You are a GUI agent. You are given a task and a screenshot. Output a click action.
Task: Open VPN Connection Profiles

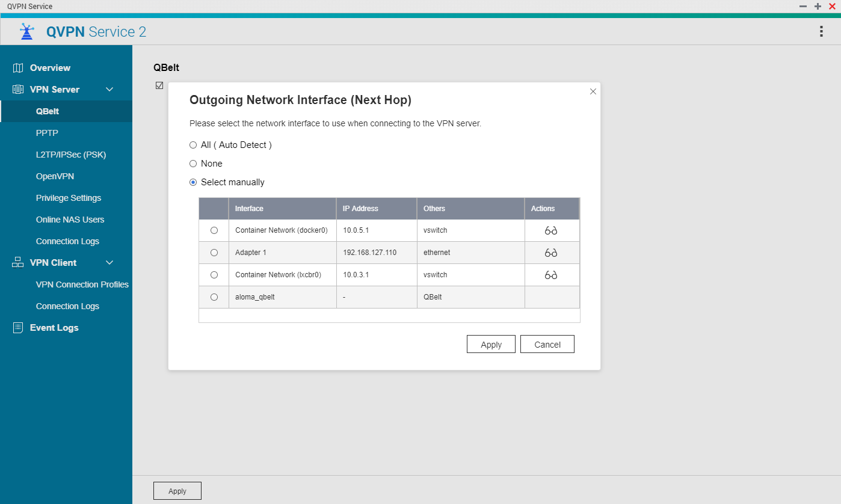pyautogui.click(x=82, y=284)
